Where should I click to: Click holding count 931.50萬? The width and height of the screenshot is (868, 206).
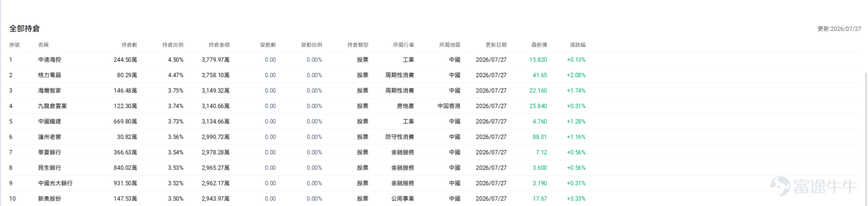125,183
